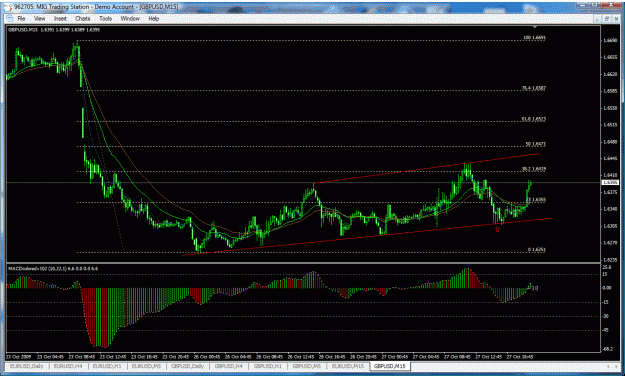Click the Fibonacci 50 level label

point(535,144)
